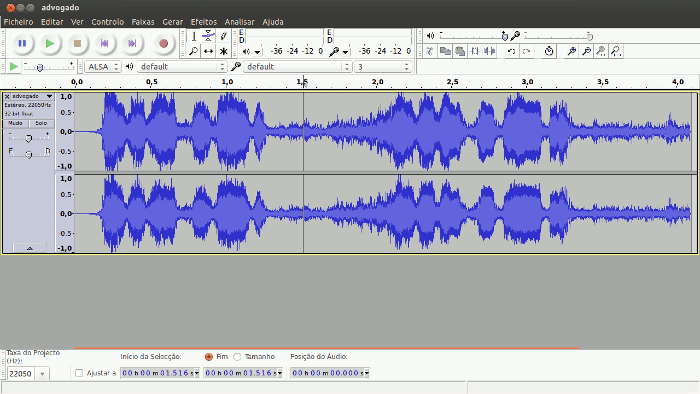Click the selection end time field
The width and height of the screenshot is (700, 394).
click(243, 373)
